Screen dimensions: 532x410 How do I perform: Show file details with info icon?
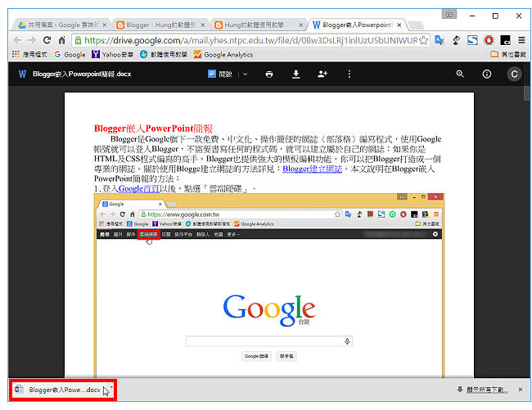[486, 74]
